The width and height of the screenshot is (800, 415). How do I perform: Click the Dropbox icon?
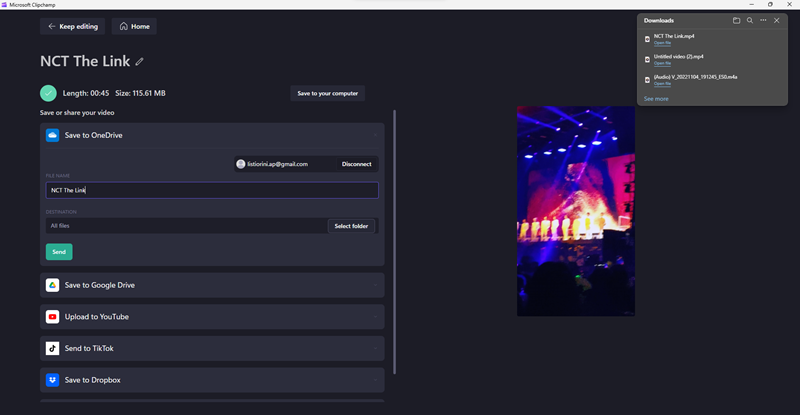point(53,380)
